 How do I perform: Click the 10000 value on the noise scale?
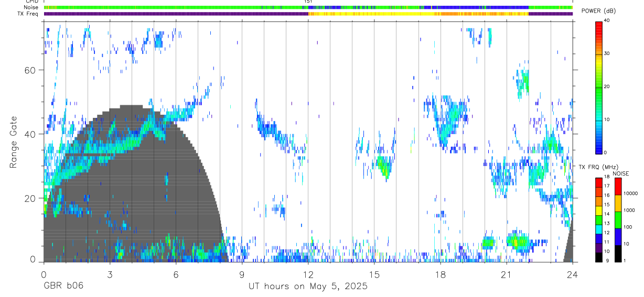630,193
